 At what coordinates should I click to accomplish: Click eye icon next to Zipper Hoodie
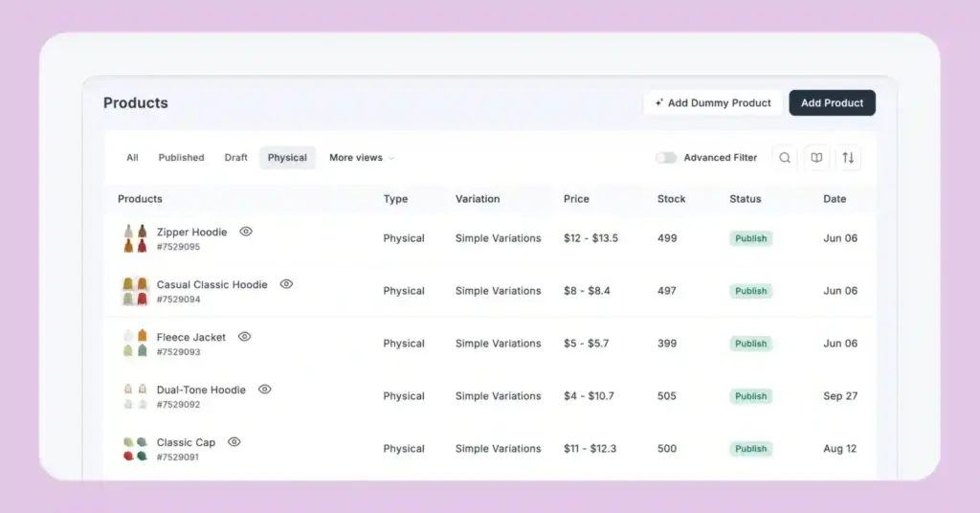pyautogui.click(x=246, y=232)
